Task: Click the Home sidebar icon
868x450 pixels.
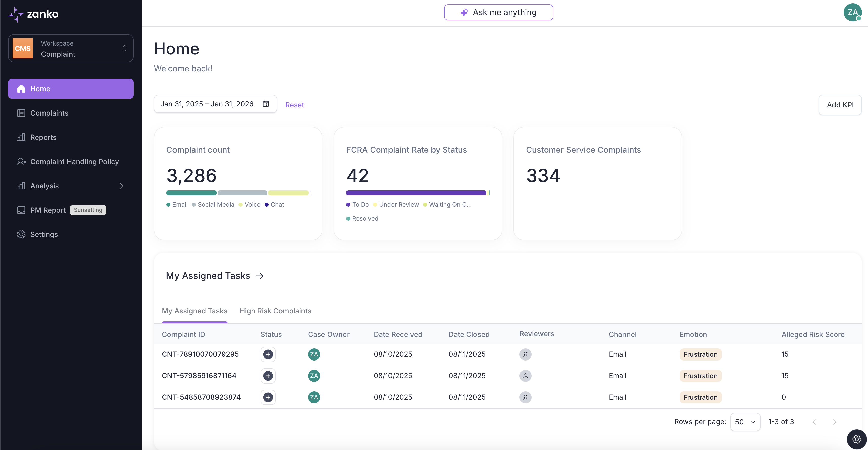Action: (21, 88)
